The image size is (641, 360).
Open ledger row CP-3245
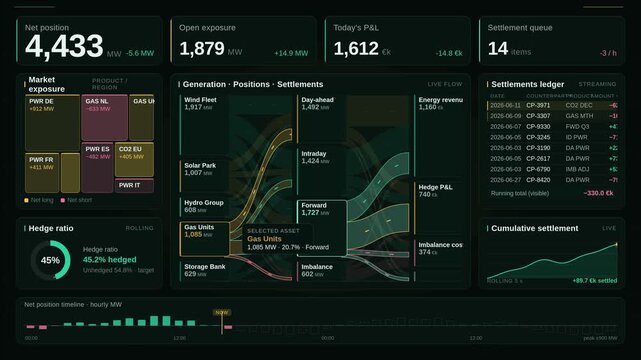(x=552, y=137)
